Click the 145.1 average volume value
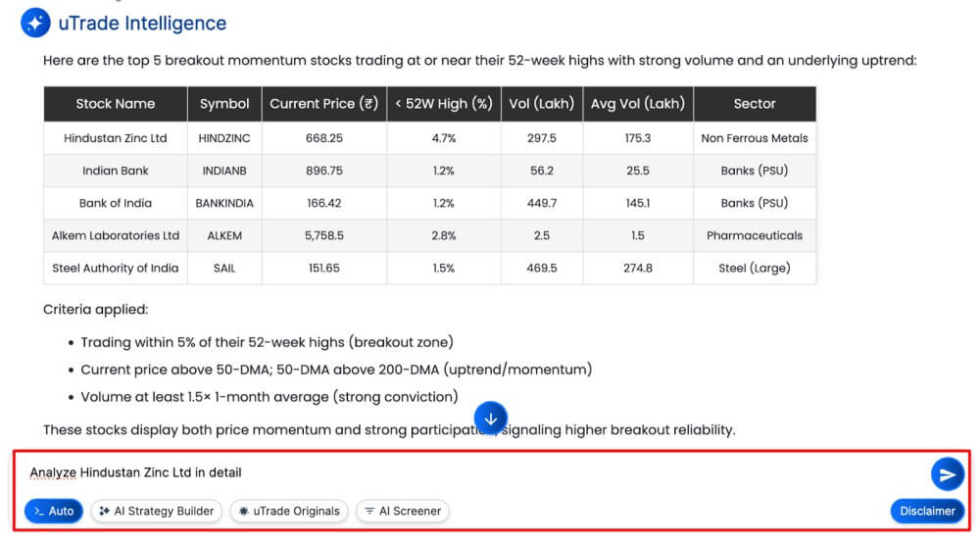The height and width of the screenshot is (548, 980). (x=638, y=203)
